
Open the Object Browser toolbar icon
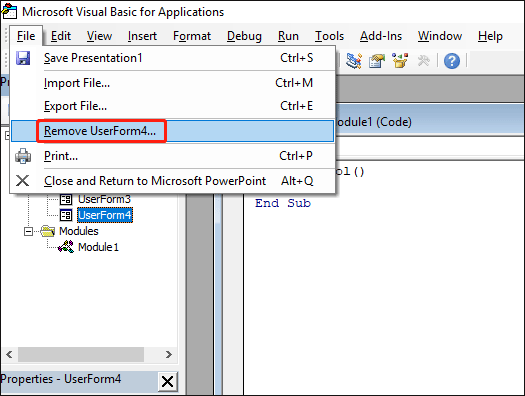400,61
